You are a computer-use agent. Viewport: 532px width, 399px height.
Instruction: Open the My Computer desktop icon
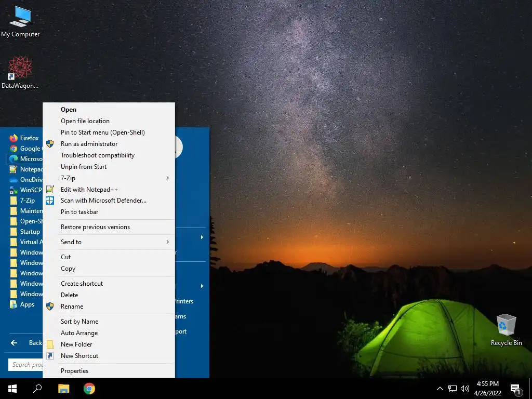tap(20, 22)
